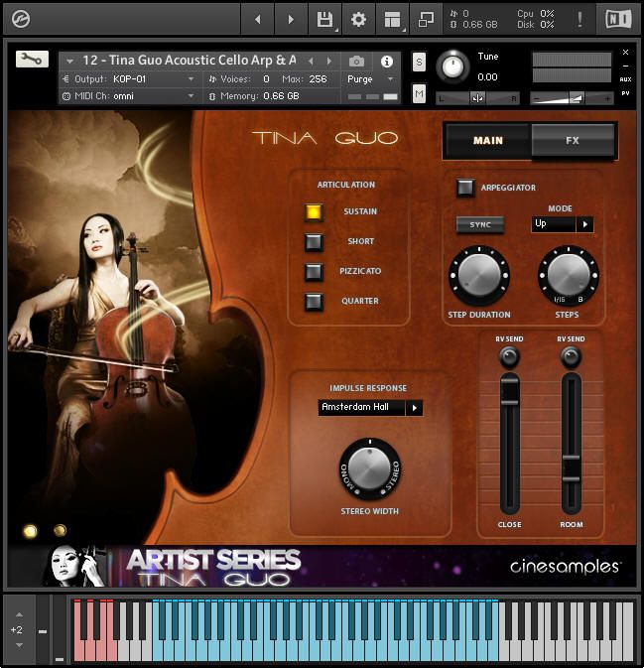Click the second golden light dot below the portrait
644x668 pixels.
60,530
